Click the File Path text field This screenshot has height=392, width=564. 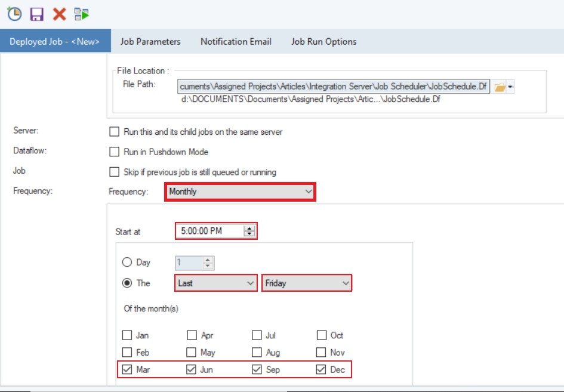pyautogui.click(x=333, y=87)
